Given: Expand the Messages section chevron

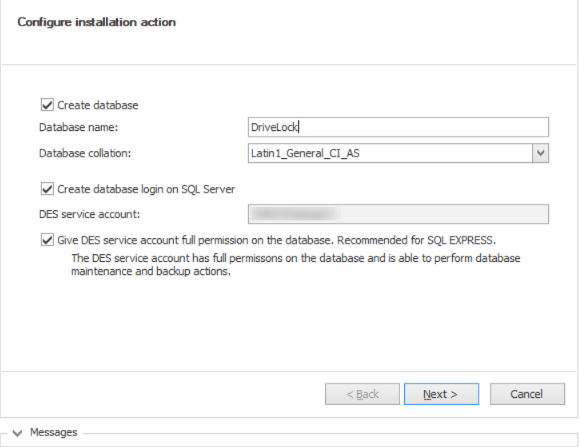Looking at the screenshot, I should (17, 433).
